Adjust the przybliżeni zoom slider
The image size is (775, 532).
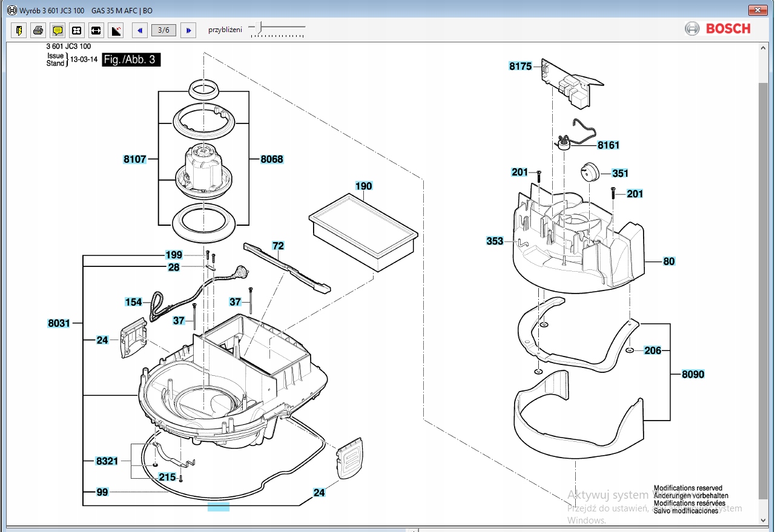(x=260, y=27)
